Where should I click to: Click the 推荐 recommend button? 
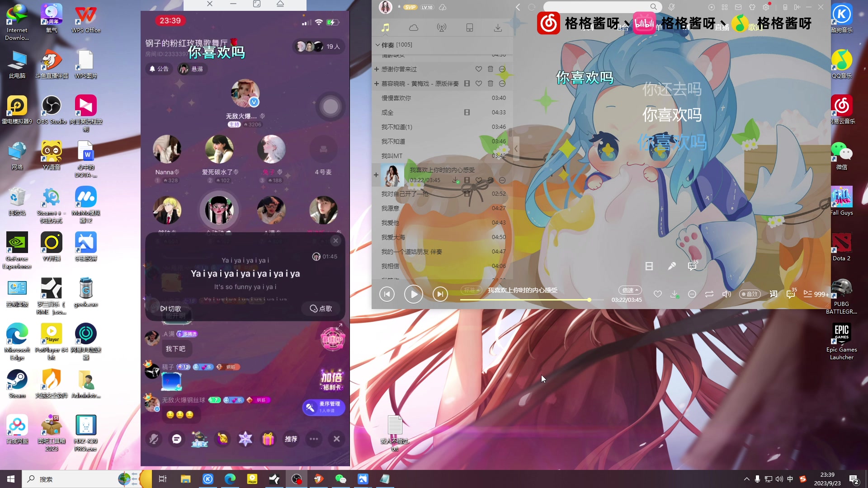tap(291, 439)
